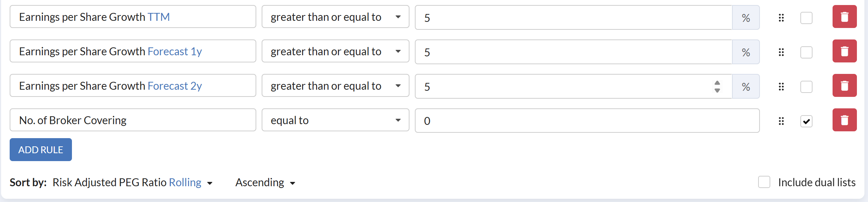Open the 'equal to' operator dropdown
This screenshot has width=868, height=202.
(335, 120)
